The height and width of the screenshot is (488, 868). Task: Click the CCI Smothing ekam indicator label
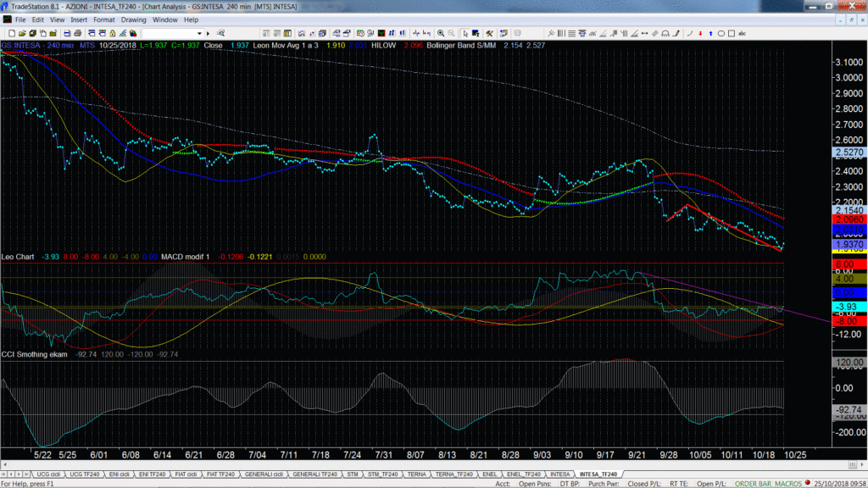[x=34, y=354]
